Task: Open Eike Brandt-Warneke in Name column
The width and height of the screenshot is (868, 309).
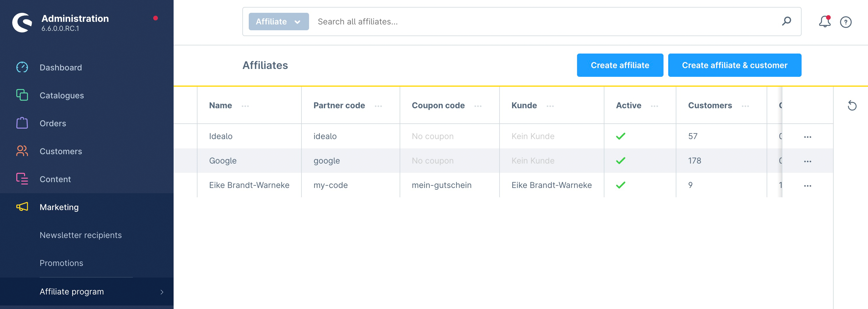Action: (249, 185)
